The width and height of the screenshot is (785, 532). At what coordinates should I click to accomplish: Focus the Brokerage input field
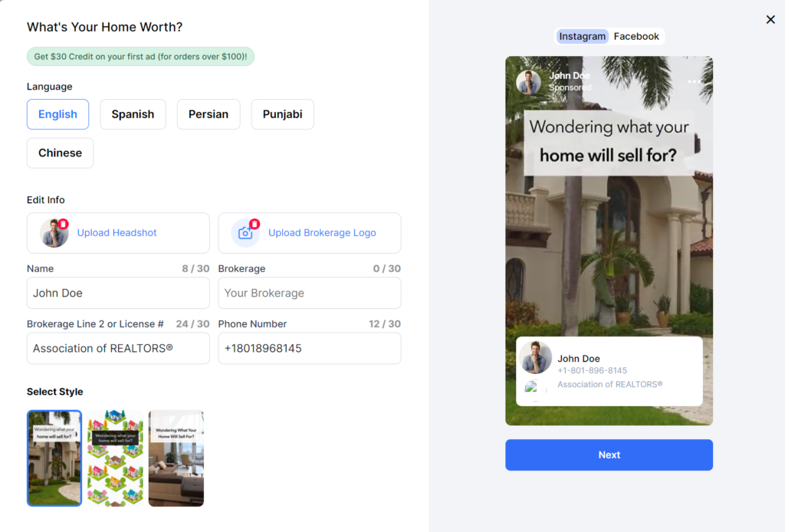click(x=309, y=293)
